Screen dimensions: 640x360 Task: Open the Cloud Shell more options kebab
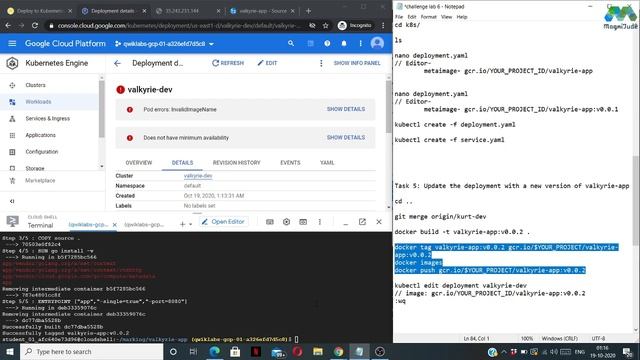click(x=320, y=222)
